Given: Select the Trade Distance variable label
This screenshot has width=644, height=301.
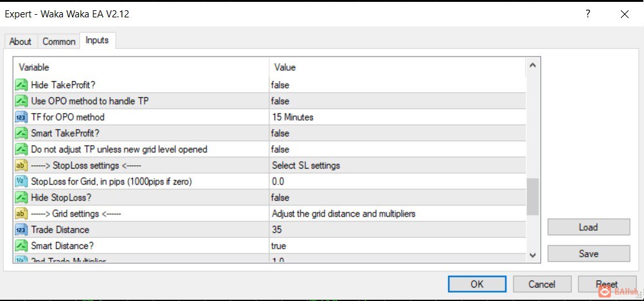Looking at the screenshot, I should pos(60,230).
